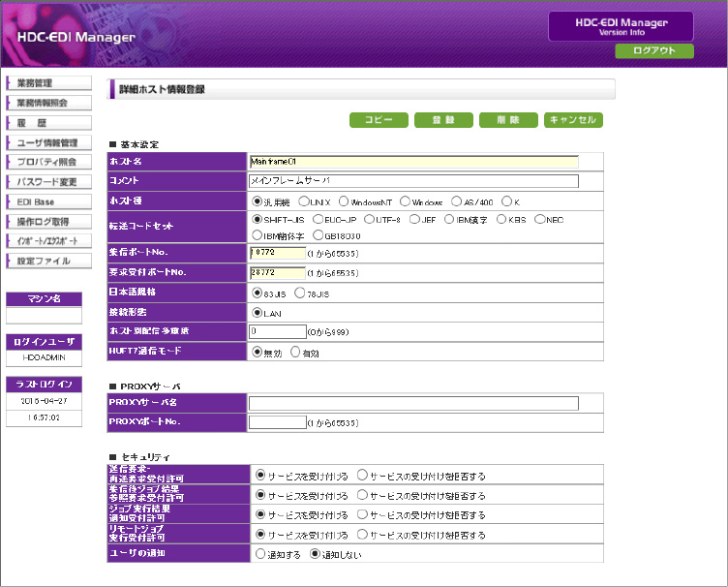Choose AS/400 host type radio button
The image size is (728, 587).
click(456, 201)
